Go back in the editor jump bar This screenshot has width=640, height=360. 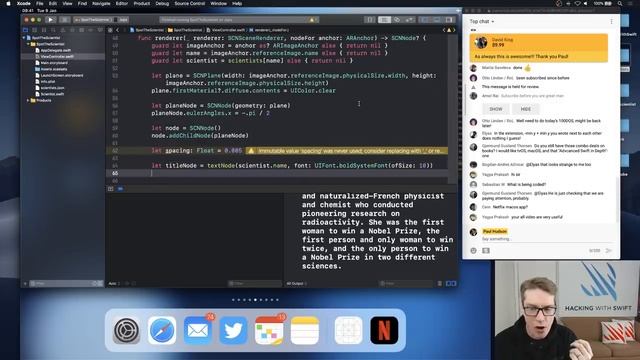point(118,30)
